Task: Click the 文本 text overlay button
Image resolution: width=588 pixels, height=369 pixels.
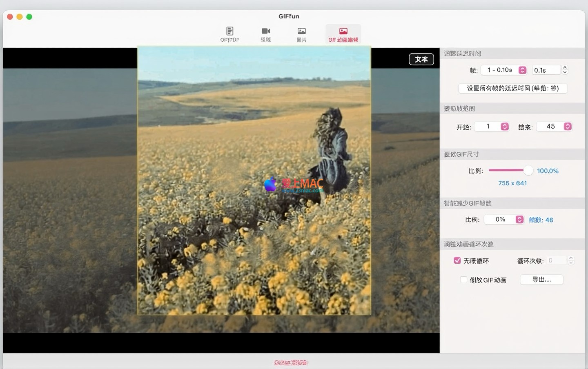Action: [x=421, y=59]
